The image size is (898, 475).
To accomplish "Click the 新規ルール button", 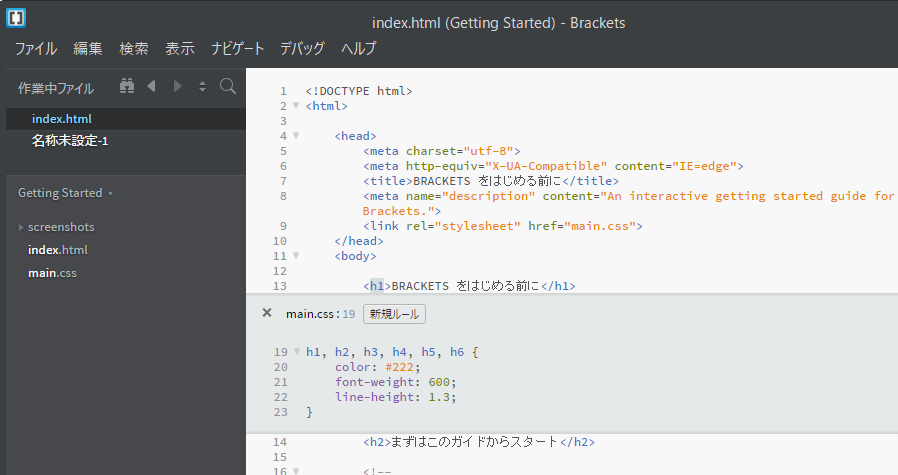I will 394,314.
